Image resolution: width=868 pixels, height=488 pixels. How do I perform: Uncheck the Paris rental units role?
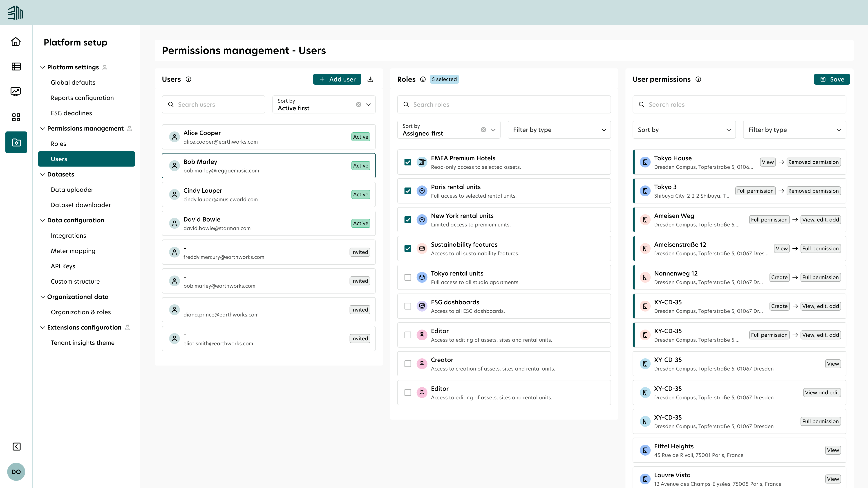click(x=408, y=191)
